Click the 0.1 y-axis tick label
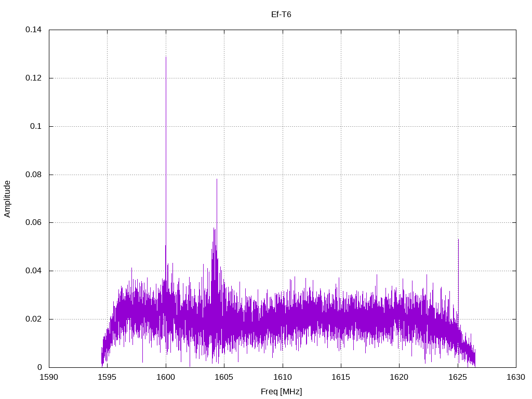The width and height of the screenshot is (532, 399). 36,126
